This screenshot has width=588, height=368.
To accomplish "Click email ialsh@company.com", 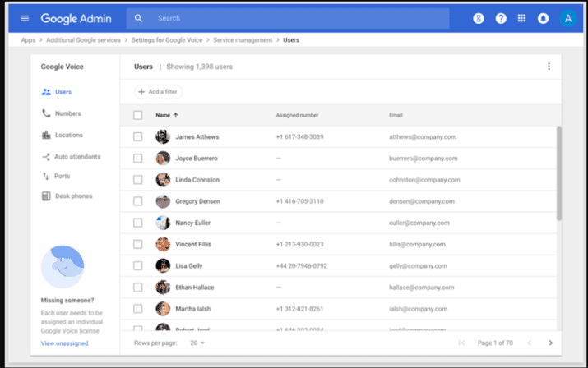I will point(418,309).
